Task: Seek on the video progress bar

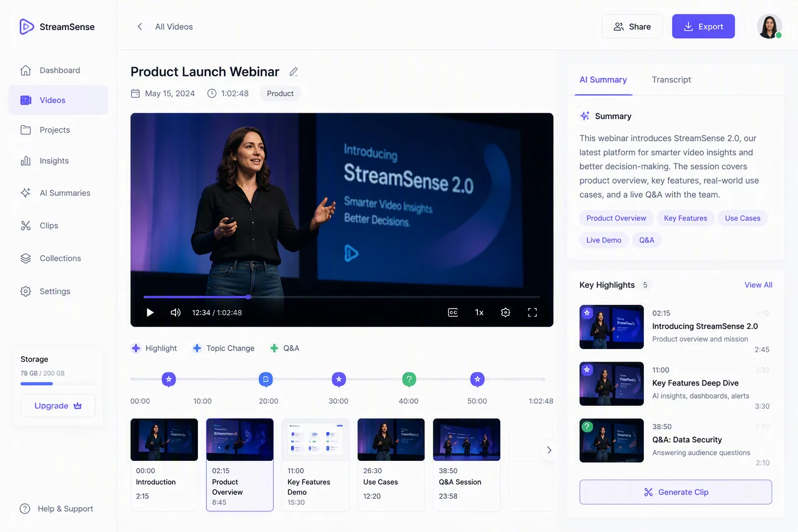Action: [342, 297]
